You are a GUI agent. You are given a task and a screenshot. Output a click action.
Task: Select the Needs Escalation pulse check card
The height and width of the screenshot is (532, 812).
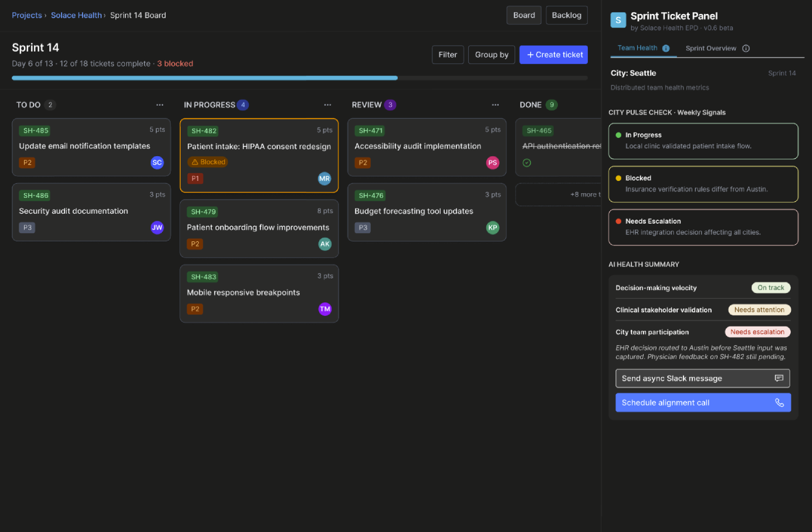(x=703, y=227)
